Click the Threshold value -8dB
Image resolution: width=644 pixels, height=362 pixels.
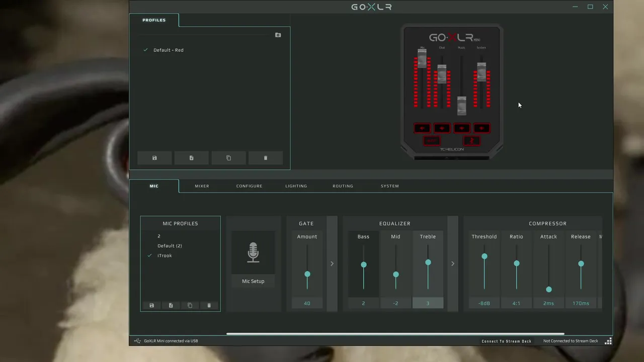point(484,303)
